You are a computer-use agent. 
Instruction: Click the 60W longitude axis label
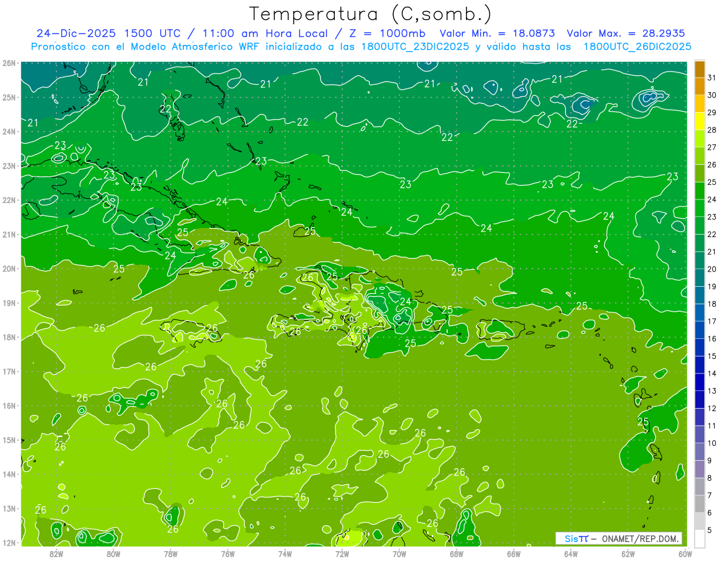[685, 554]
